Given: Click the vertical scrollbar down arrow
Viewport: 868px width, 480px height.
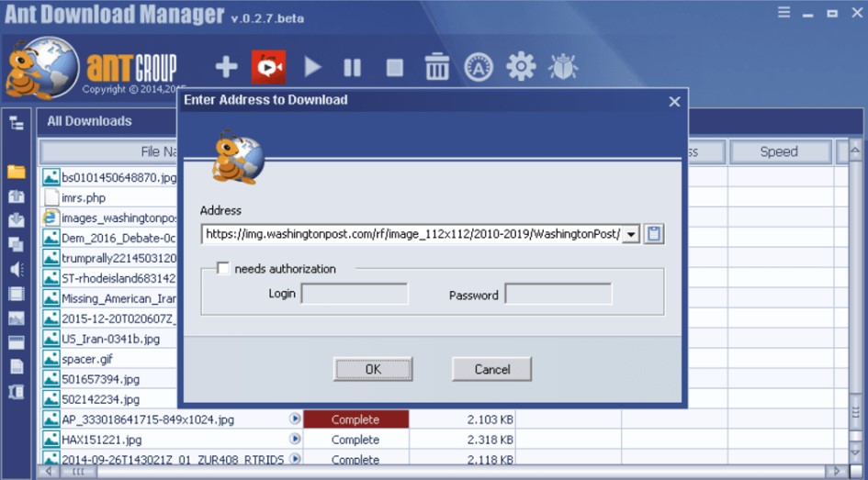Looking at the screenshot, I should (855, 452).
